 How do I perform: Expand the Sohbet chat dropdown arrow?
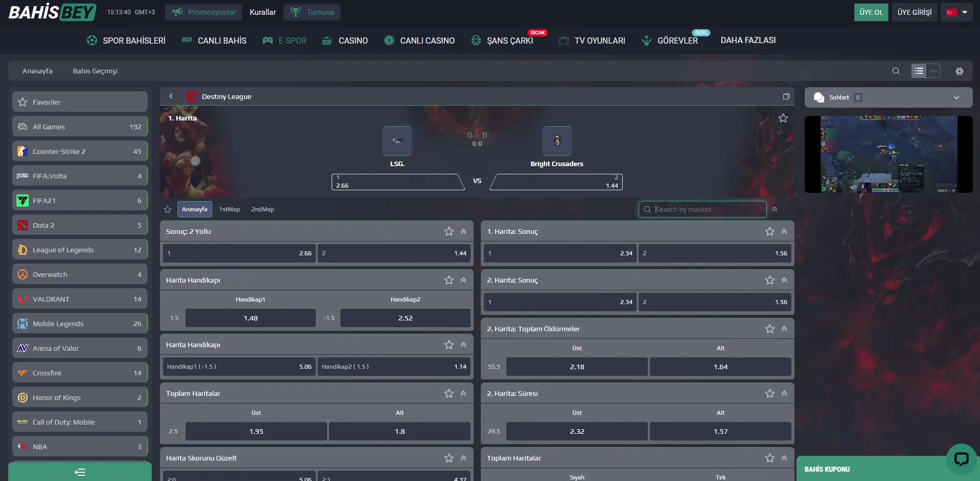tap(956, 97)
